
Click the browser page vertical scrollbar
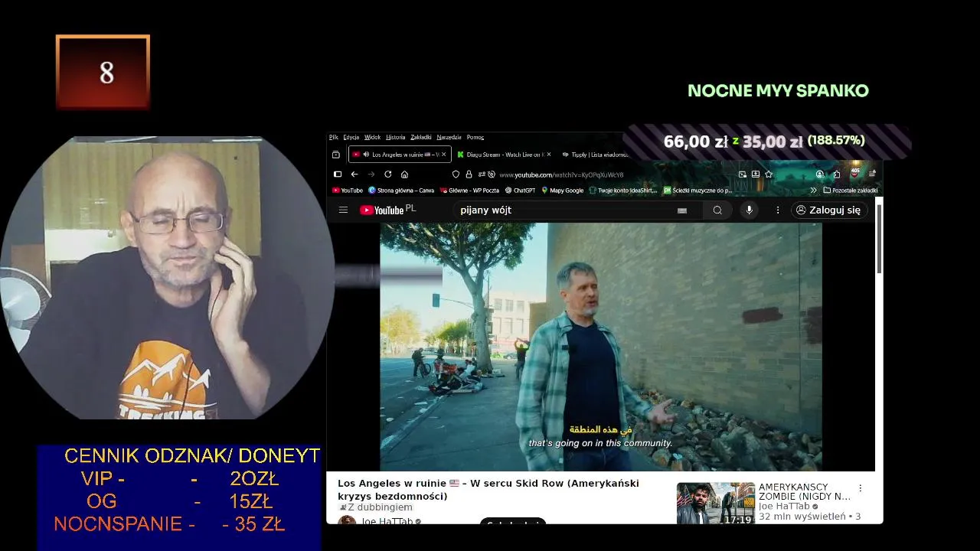(879, 237)
